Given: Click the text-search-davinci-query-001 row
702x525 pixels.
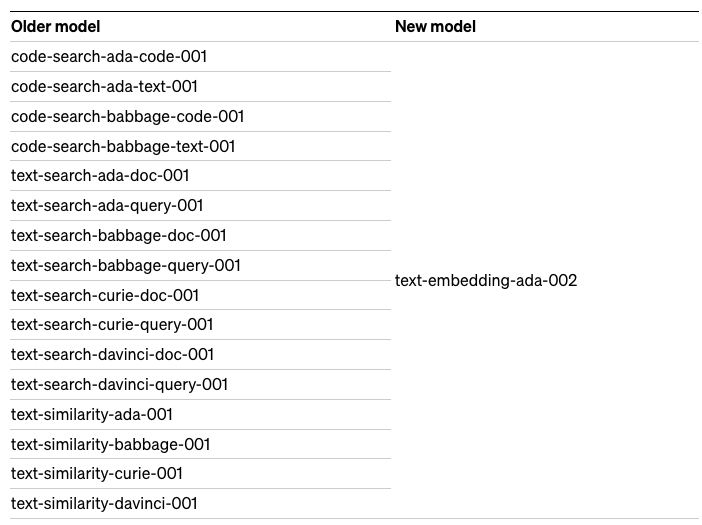Looking at the screenshot, I should (119, 385).
